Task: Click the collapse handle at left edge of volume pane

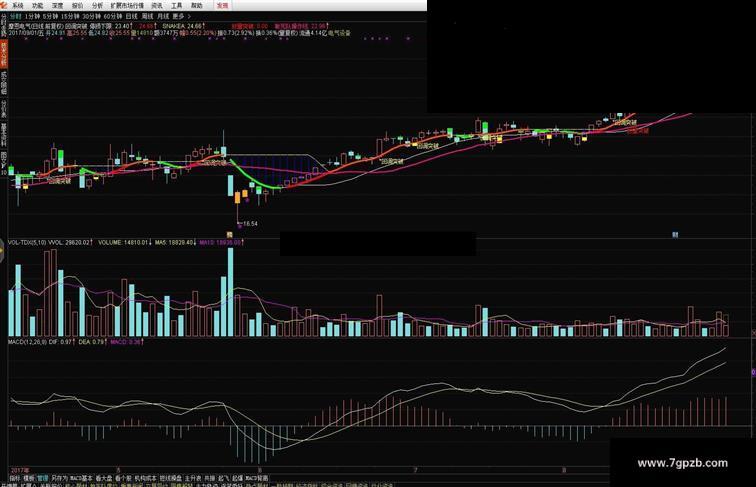Action: 2,253
